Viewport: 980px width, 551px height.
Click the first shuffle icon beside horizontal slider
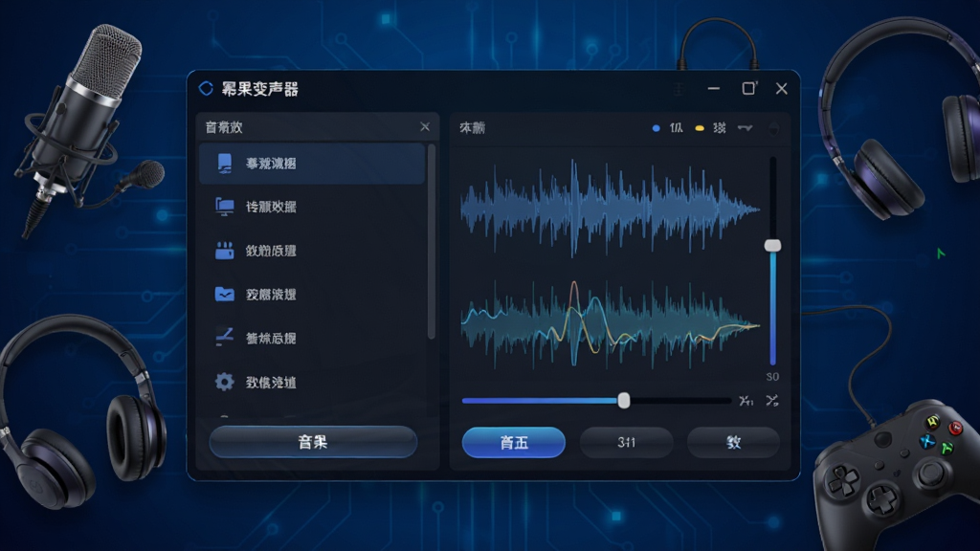pyautogui.click(x=746, y=401)
